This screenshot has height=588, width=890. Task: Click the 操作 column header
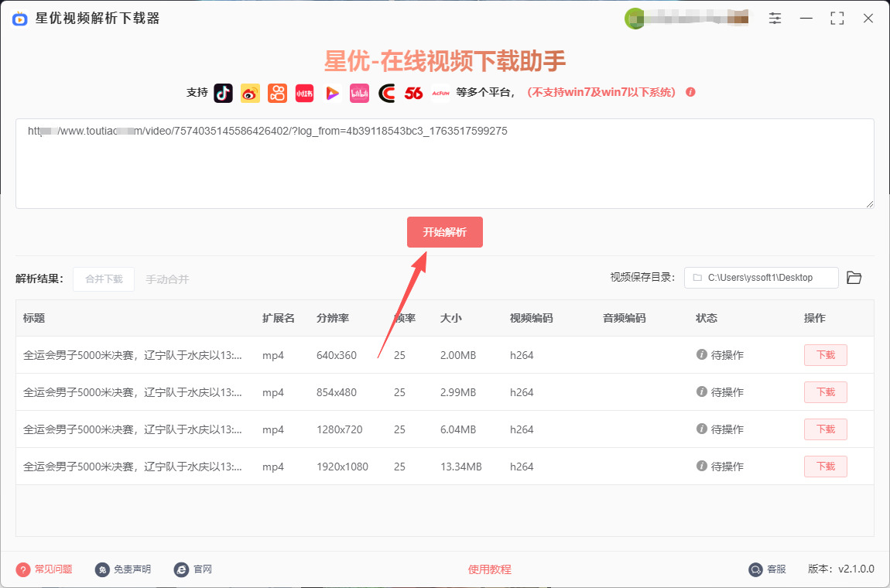[814, 318]
